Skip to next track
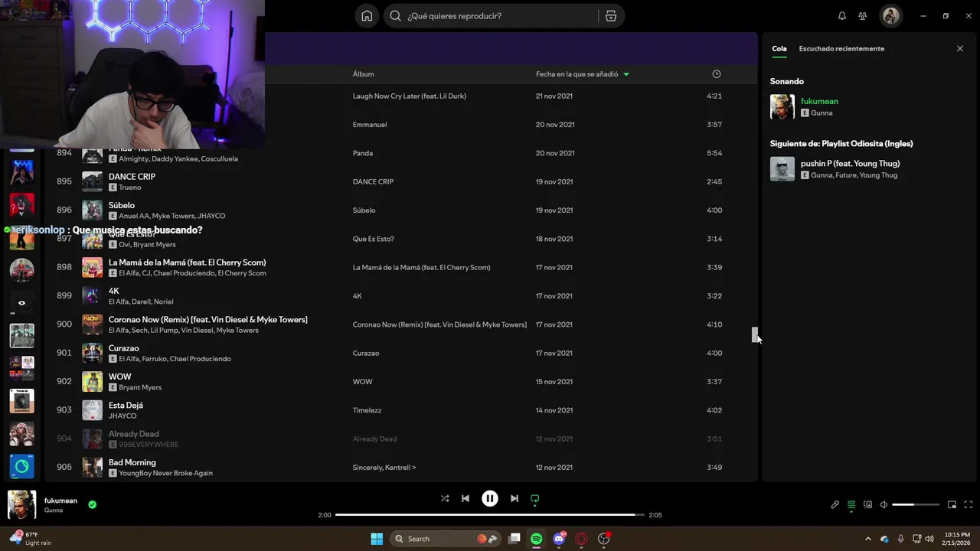980x551 pixels. click(x=514, y=498)
